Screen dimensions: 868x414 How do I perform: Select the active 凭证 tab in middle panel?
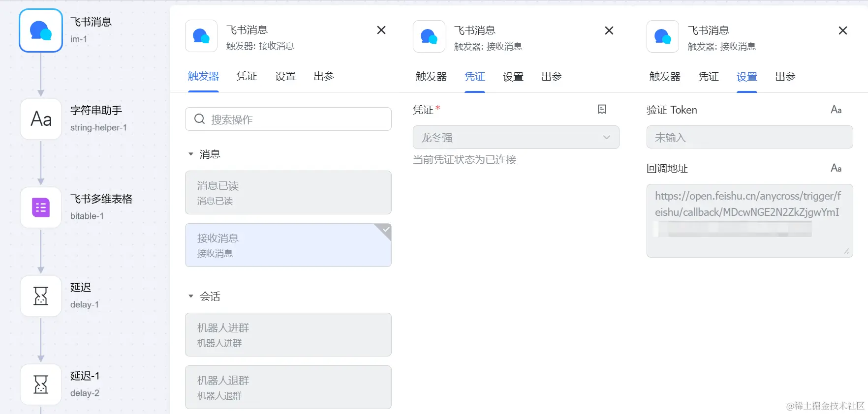pyautogui.click(x=475, y=77)
